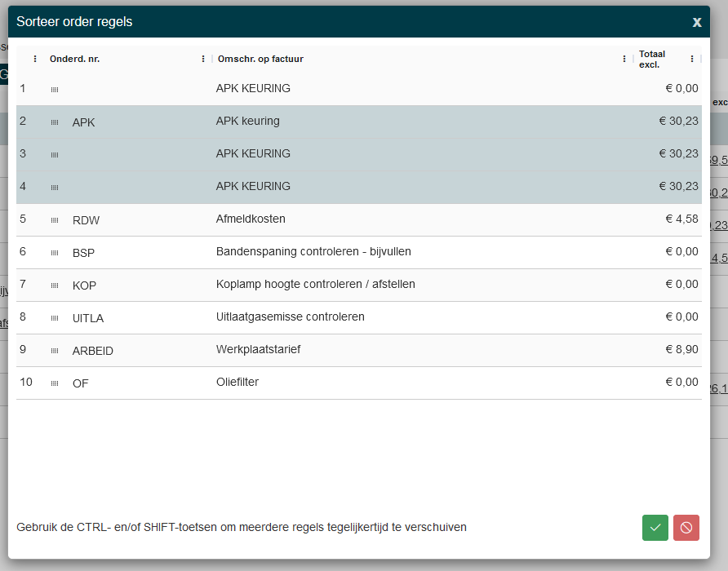Open the row number column menu

[x=35, y=59]
